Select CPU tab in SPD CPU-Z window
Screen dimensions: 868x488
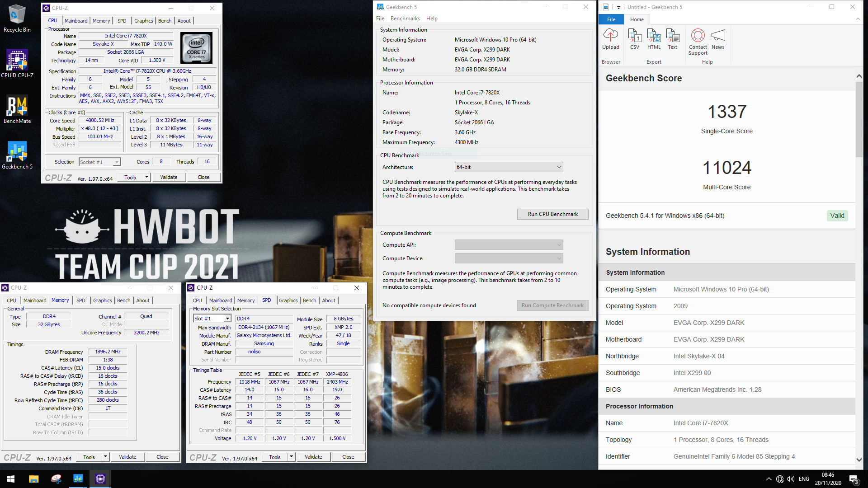pos(197,300)
